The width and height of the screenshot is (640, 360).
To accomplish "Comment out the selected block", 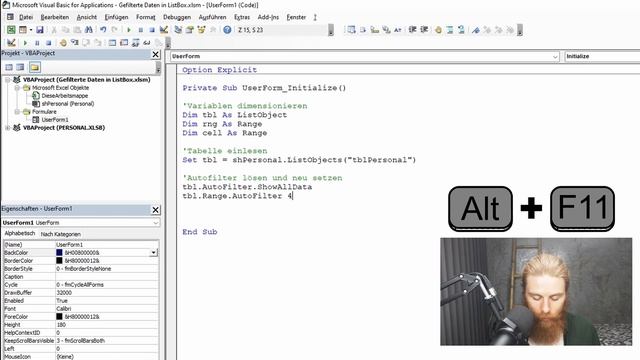I will [x=449, y=30].
